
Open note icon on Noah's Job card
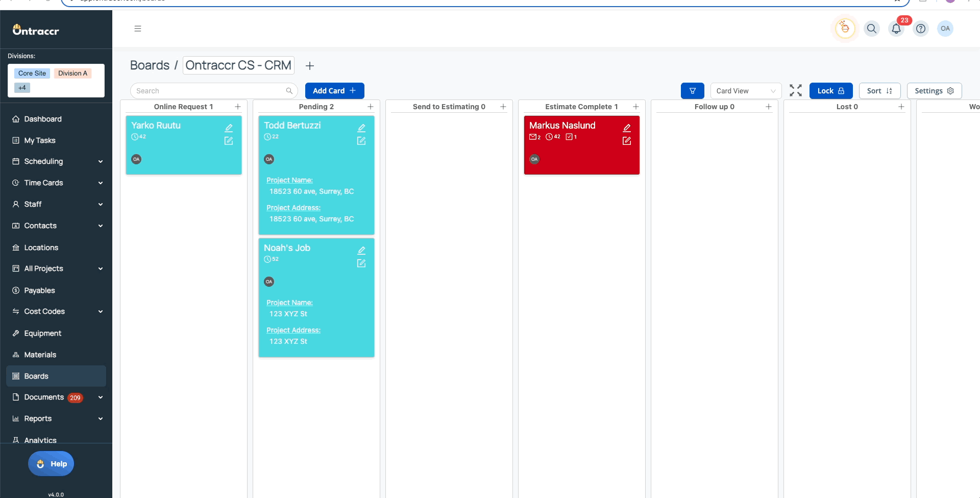click(x=361, y=263)
